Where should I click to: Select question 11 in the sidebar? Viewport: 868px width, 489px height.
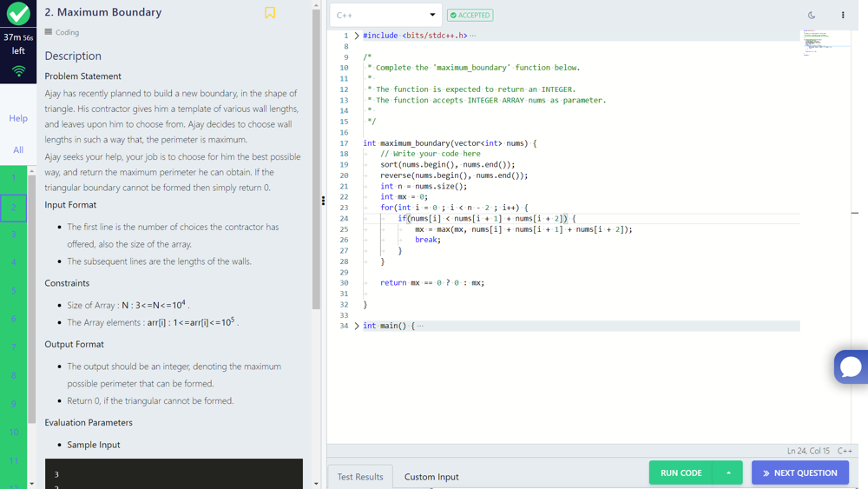(13, 460)
